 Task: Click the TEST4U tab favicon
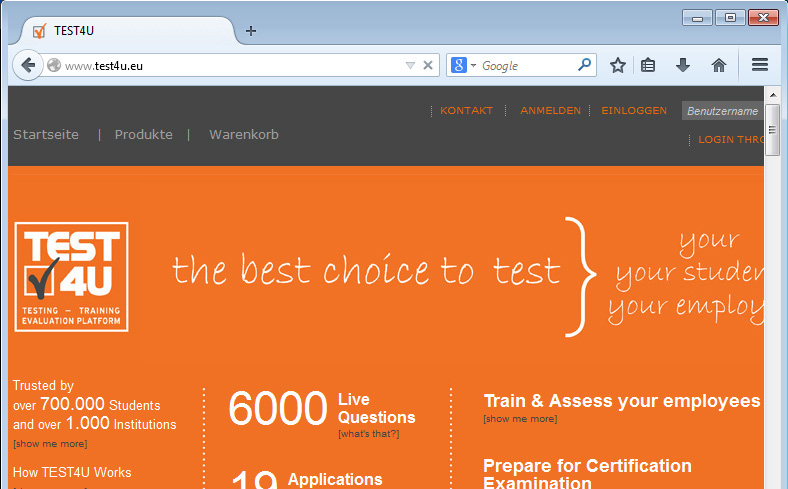[40, 31]
